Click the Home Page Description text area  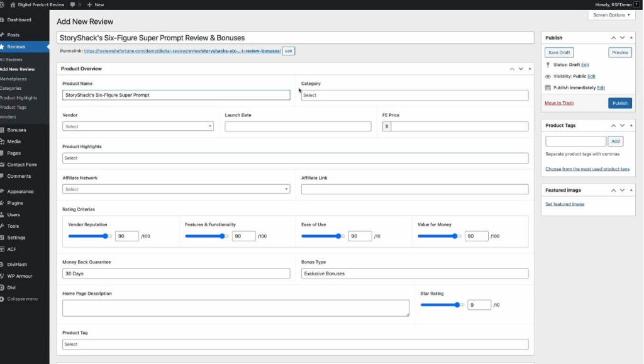point(236,308)
